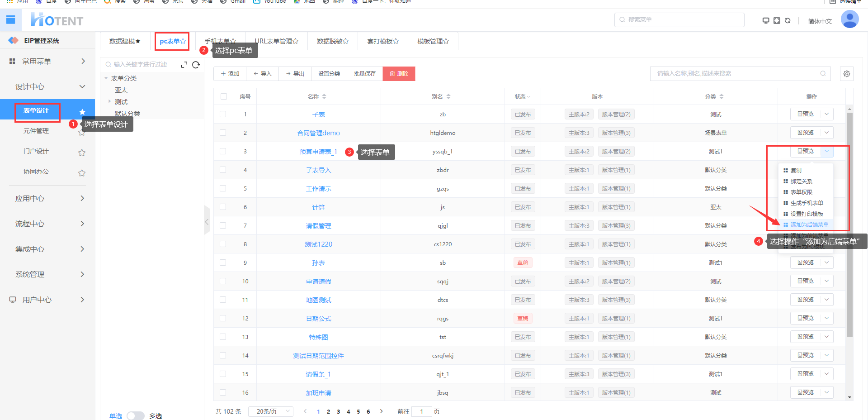This screenshot has height=420, width=868.
Task: Click the form name search input field
Action: 737,74
